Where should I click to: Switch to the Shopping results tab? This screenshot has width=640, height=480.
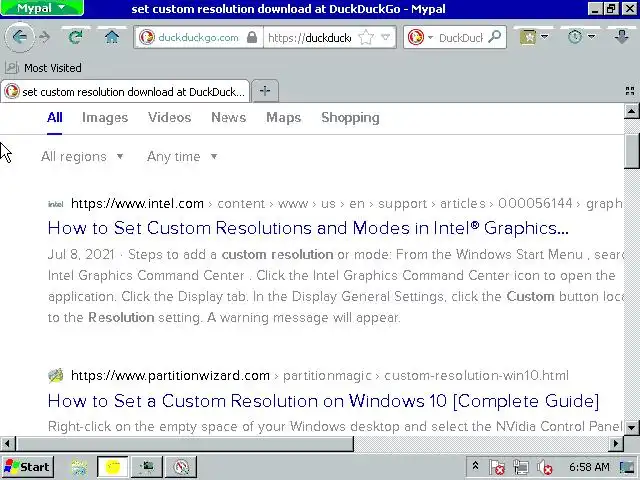tap(350, 118)
